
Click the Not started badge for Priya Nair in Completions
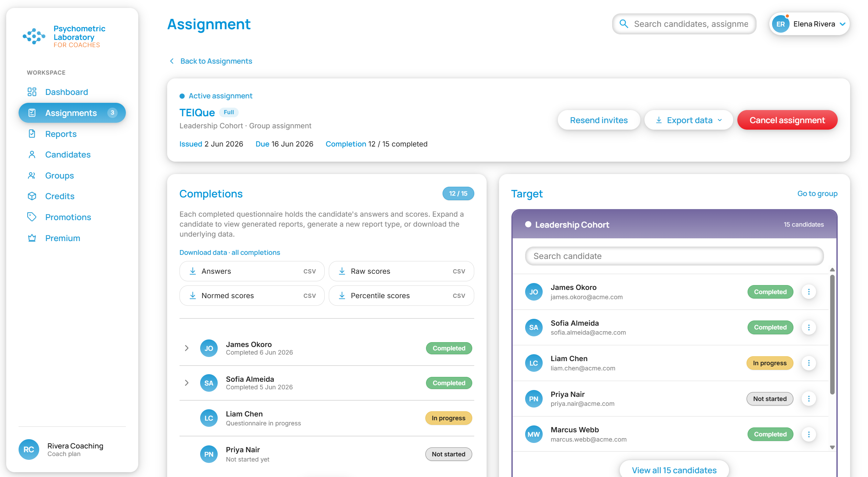pos(448,454)
